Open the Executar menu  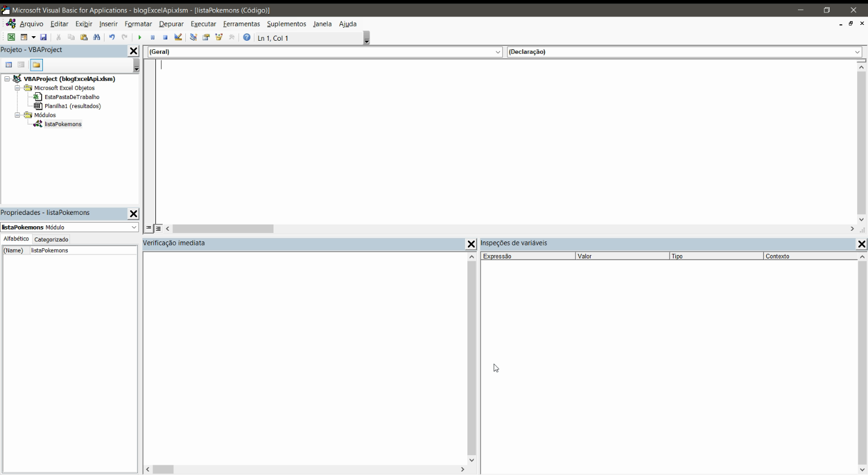[203, 24]
